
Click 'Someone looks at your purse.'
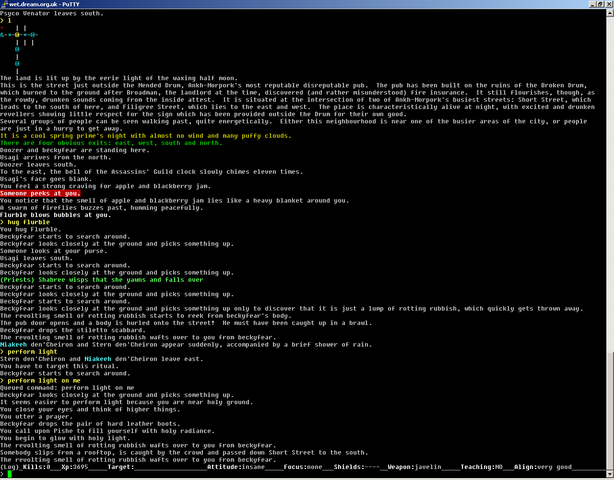(54, 251)
